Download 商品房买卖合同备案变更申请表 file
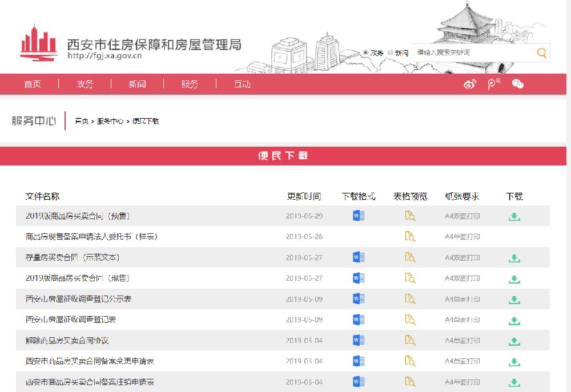The width and height of the screenshot is (571, 392). tap(514, 362)
